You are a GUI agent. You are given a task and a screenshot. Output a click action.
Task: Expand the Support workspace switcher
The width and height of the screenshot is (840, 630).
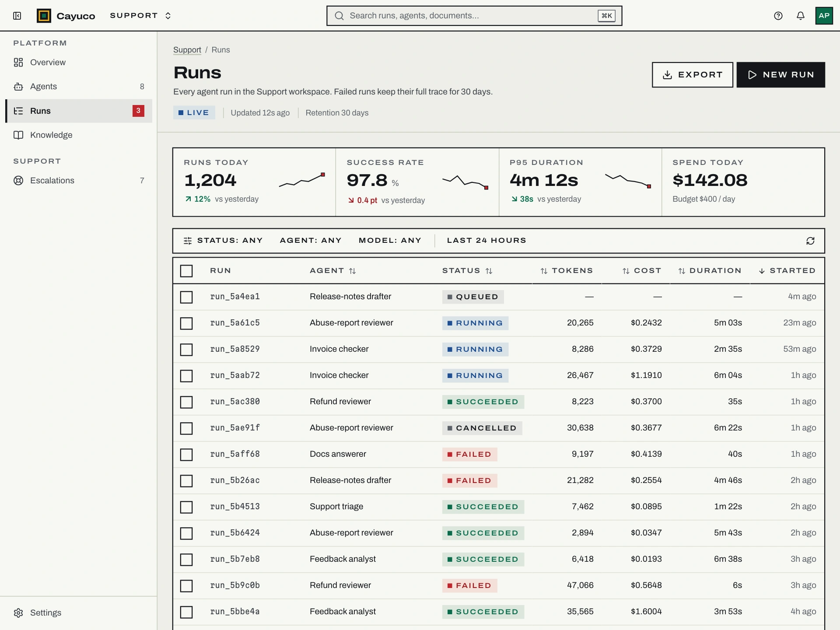[140, 16]
